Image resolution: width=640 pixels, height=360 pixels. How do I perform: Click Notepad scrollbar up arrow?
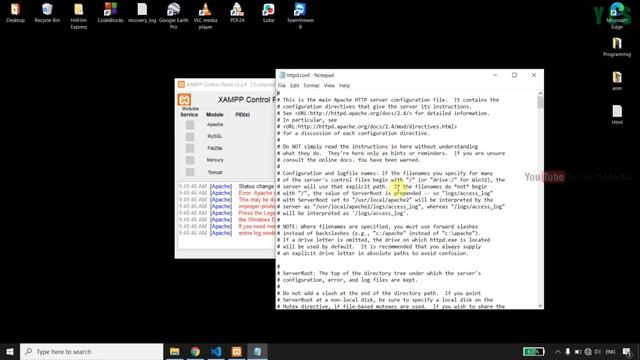(x=540, y=93)
